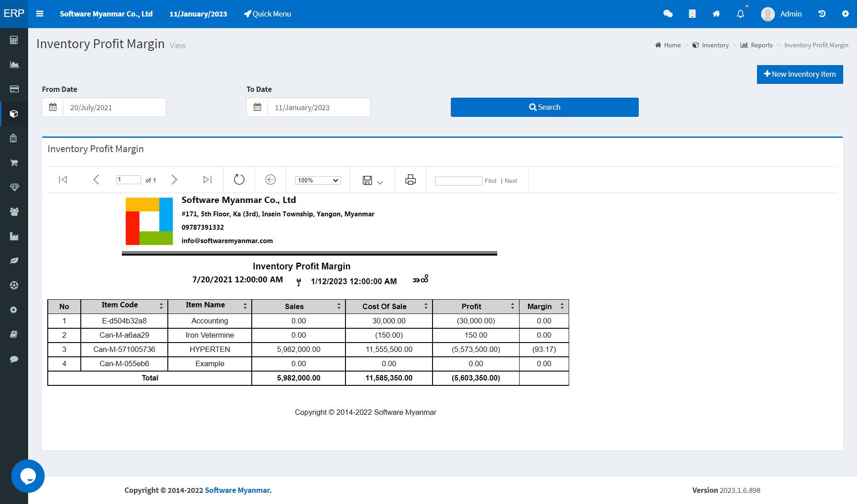Screen dimensions: 857x504
Task: Sort by Item Name column
Action: pos(245,306)
